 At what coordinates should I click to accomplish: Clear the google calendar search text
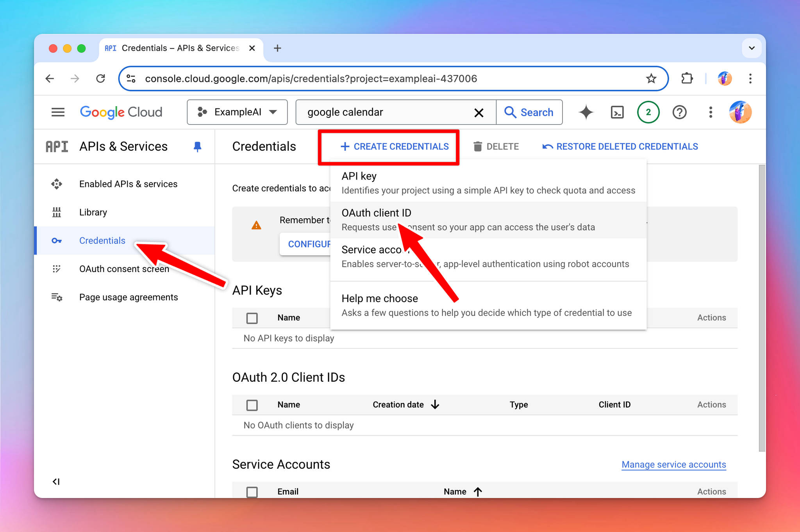(479, 112)
